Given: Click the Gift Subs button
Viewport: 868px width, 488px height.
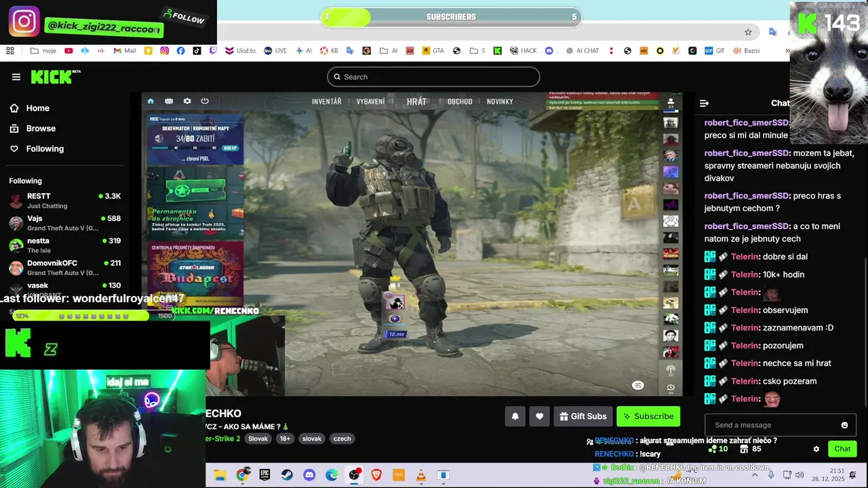Looking at the screenshot, I should click(x=583, y=416).
